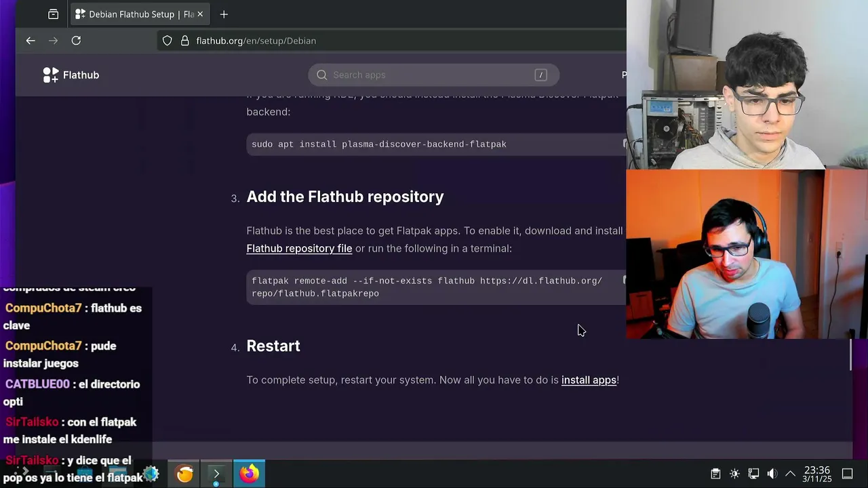Close the Debian Flathub Setup tab
The height and width of the screenshot is (488, 868).
pos(200,14)
